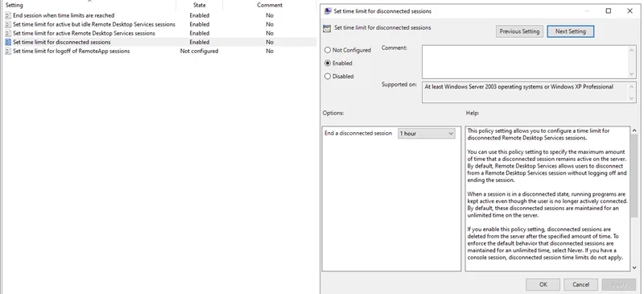Image resolution: width=644 pixels, height=294 pixels.
Task: Click the Help panel scrollbar down arrow
Action: pos(634,267)
